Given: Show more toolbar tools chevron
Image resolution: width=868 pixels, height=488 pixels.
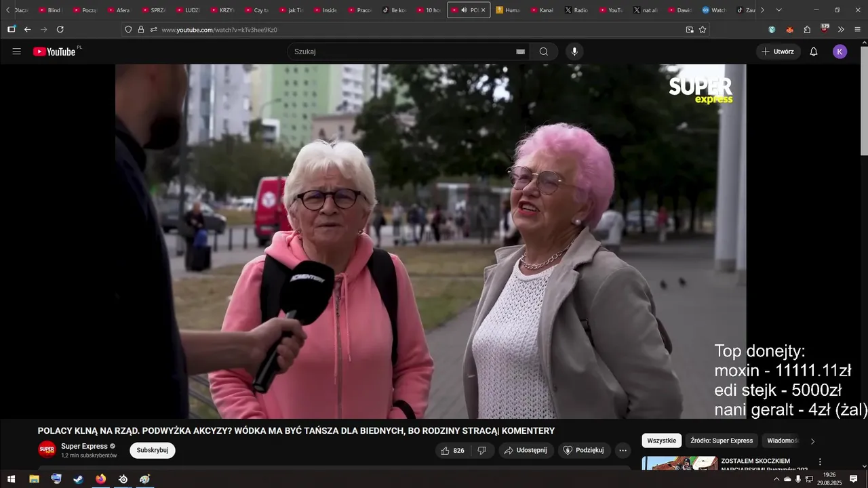Looking at the screenshot, I should (841, 29).
